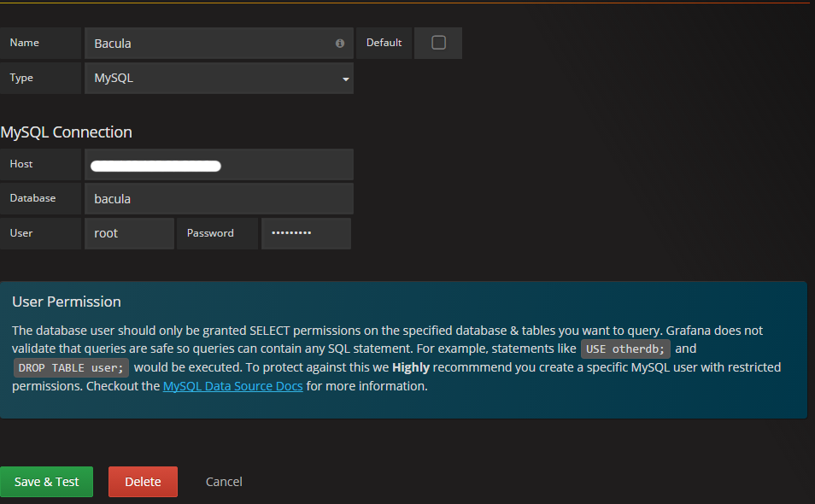Focus the Host input field

tap(219, 164)
